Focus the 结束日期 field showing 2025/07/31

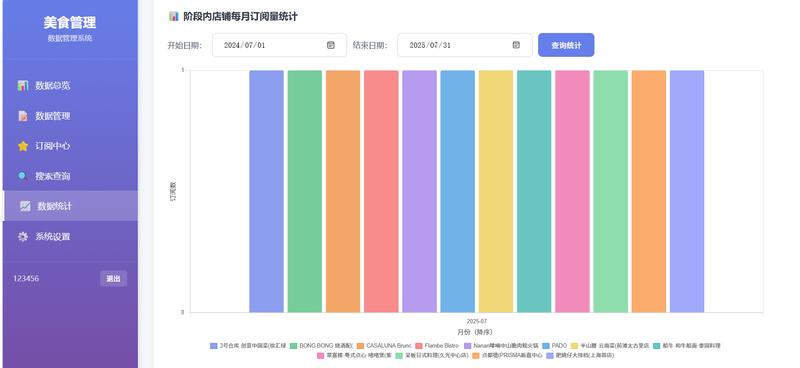point(464,45)
